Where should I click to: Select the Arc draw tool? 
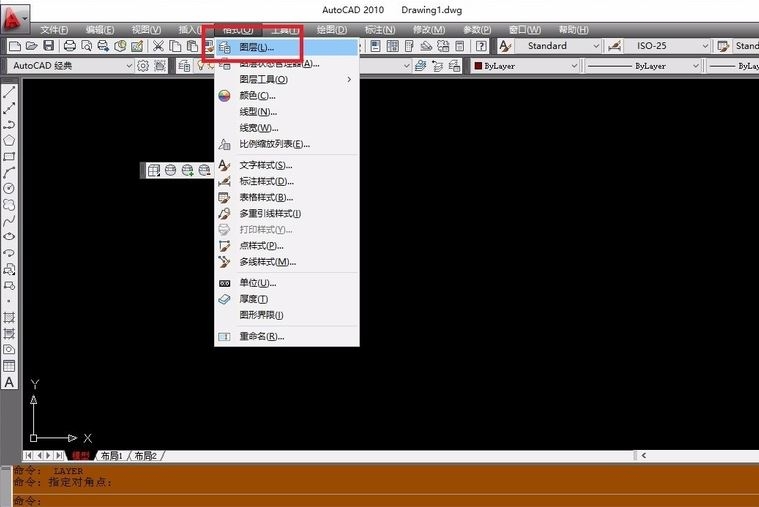coord(9,172)
